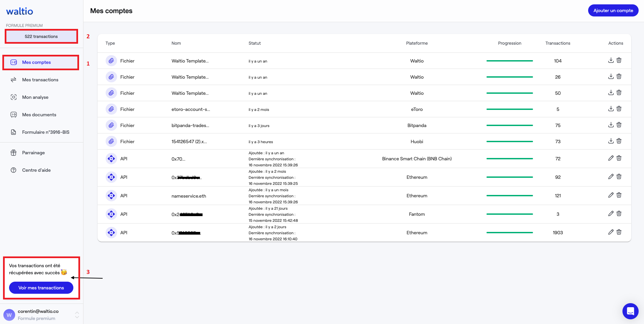Download the Huobi 154126547 file
This screenshot has width=644, height=324.
611,141
